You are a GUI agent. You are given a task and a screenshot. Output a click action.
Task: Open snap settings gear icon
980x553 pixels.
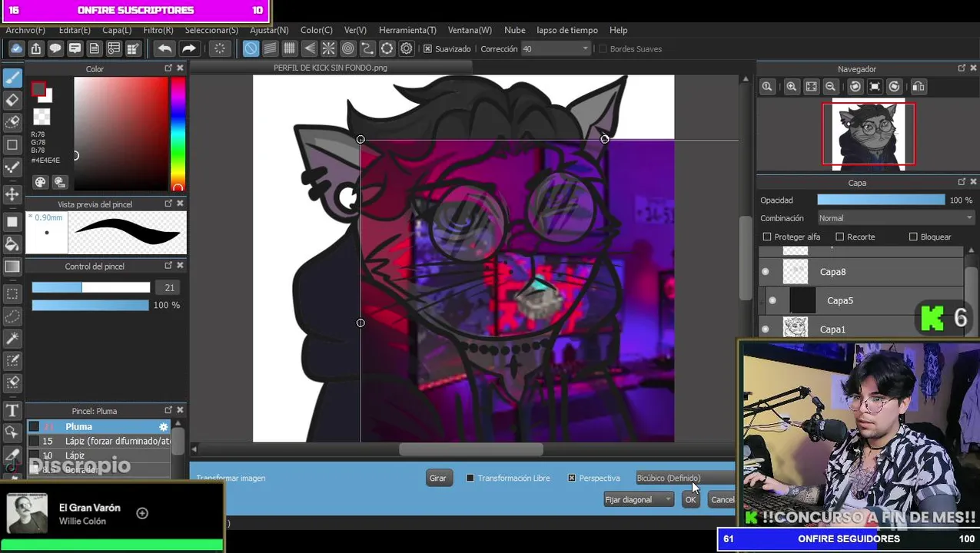coord(407,48)
